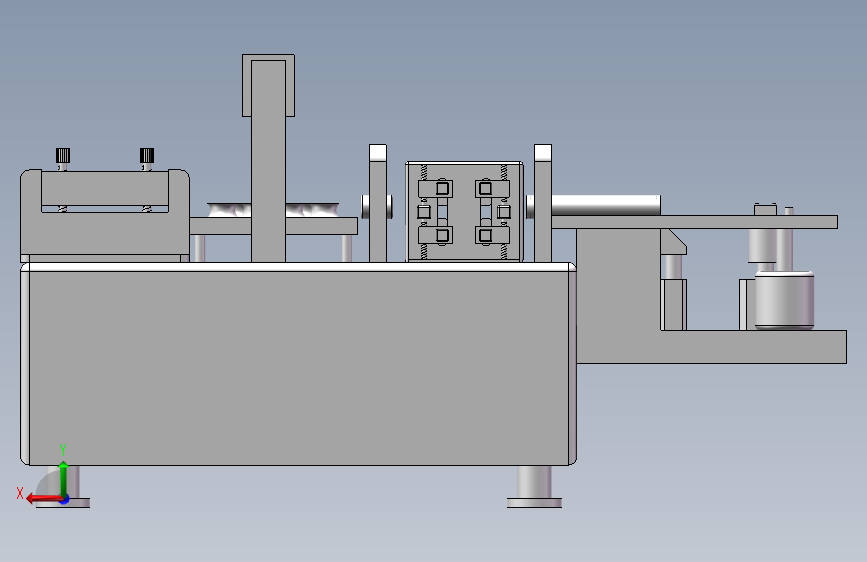
Task: Click the red X axis arrow of the triad
Action: (43, 499)
